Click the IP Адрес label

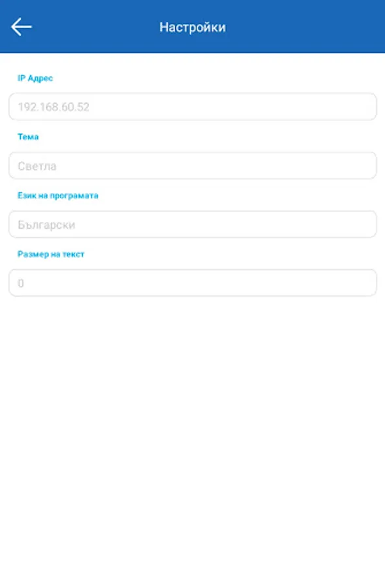coord(35,78)
